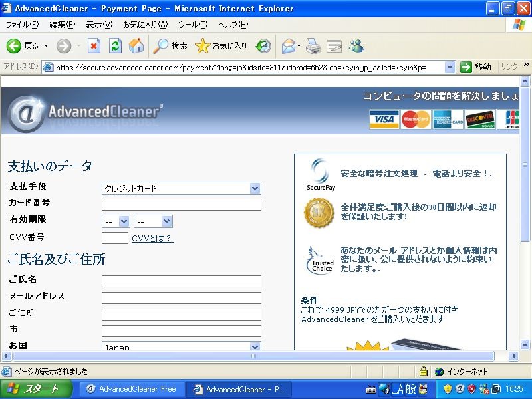
Task: Click the grey Forward arrow button
Action: [64, 46]
